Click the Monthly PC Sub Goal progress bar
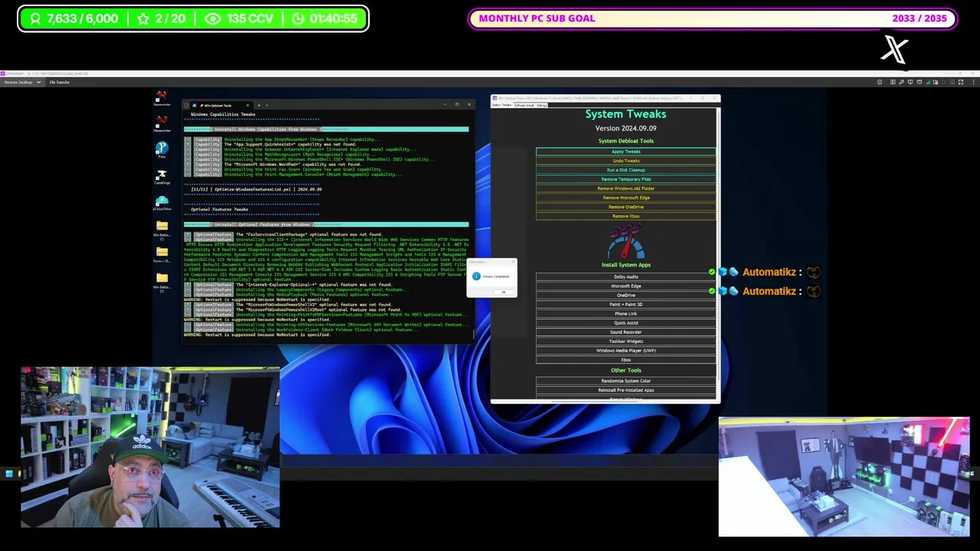980x551 pixels. tap(712, 18)
